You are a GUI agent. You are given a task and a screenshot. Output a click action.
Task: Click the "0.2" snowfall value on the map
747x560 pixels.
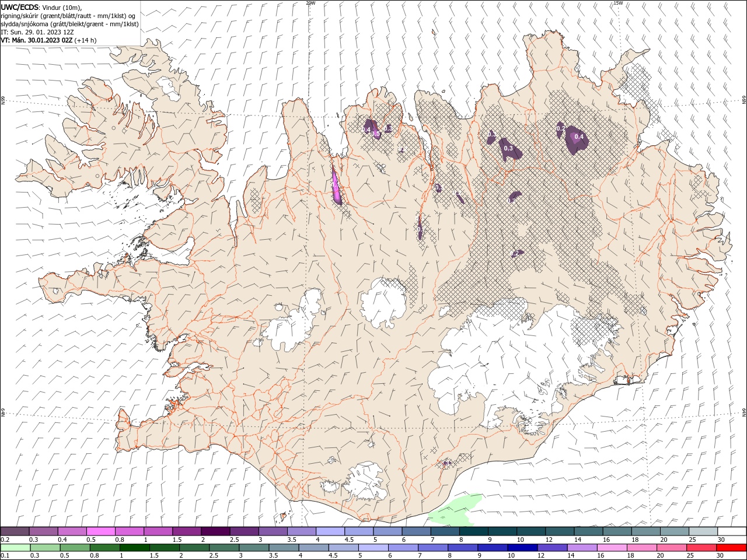560,128
